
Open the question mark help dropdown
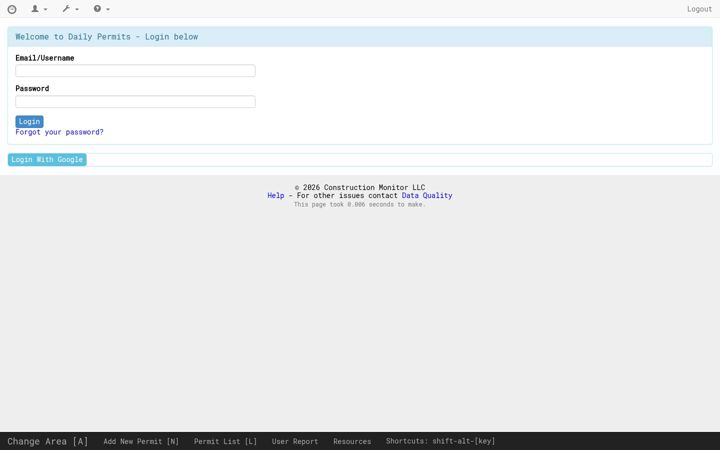[x=101, y=9]
